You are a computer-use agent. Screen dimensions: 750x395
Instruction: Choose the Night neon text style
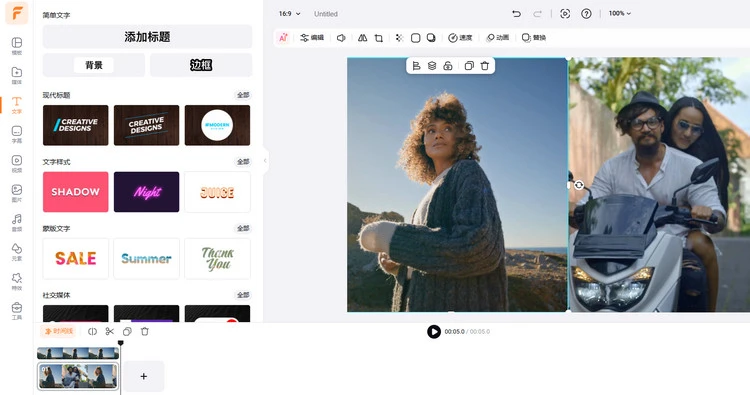tap(146, 192)
